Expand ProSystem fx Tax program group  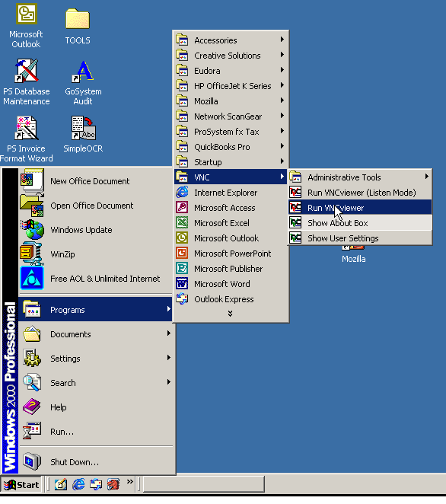(231, 132)
